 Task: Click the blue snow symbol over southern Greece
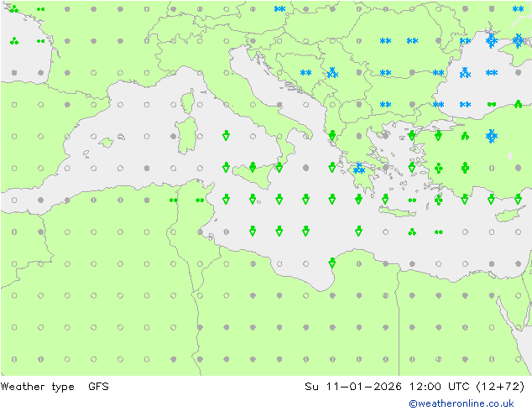[359, 169]
